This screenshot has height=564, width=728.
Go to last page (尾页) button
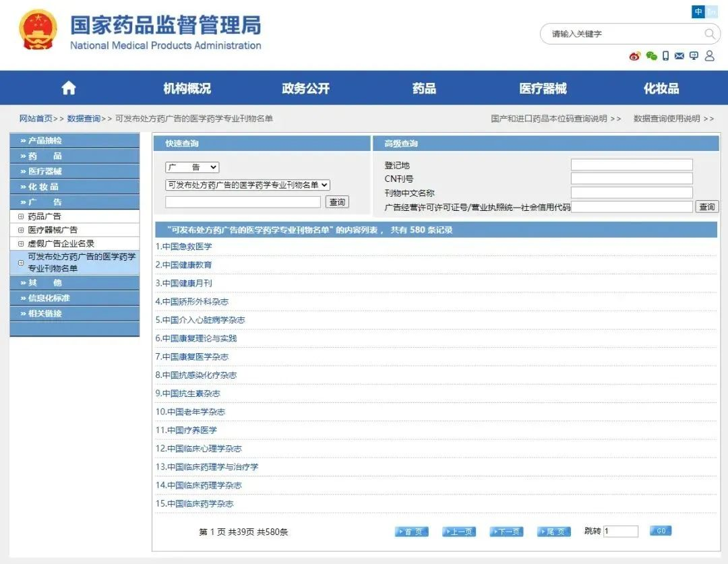pyautogui.click(x=553, y=532)
